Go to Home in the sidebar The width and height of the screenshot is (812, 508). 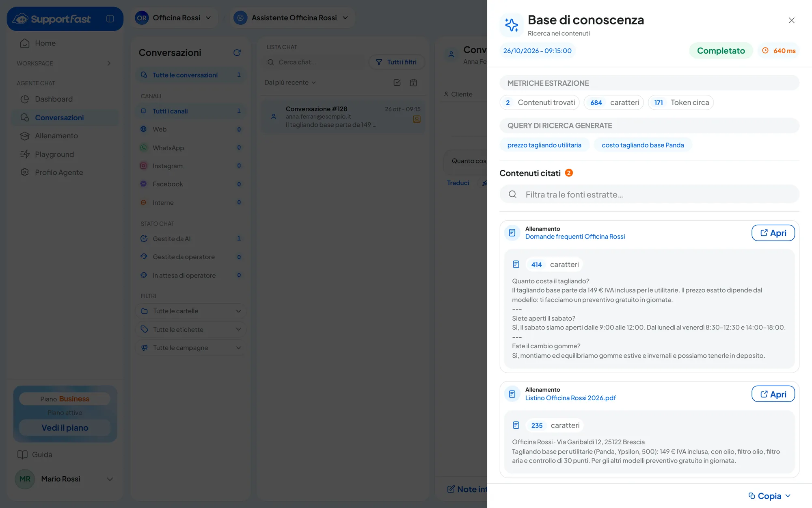(x=65, y=43)
